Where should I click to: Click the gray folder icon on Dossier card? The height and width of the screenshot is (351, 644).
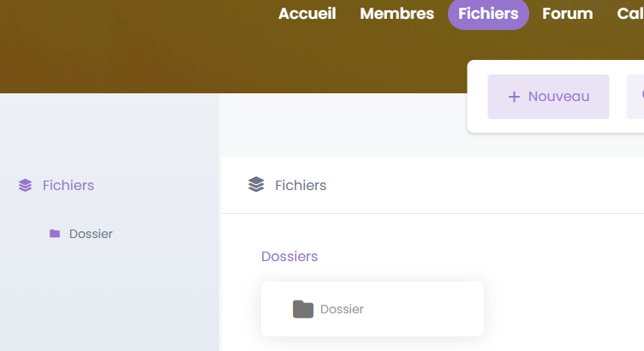[x=303, y=309]
